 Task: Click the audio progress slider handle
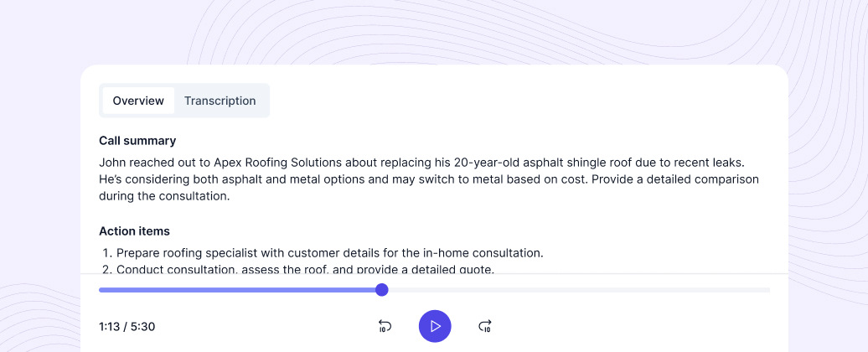tap(382, 290)
